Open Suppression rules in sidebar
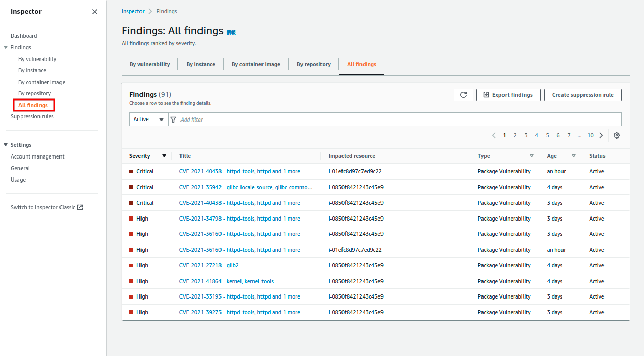Image resolution: width=644 pixels, height=356 pixels. [32, 116]
